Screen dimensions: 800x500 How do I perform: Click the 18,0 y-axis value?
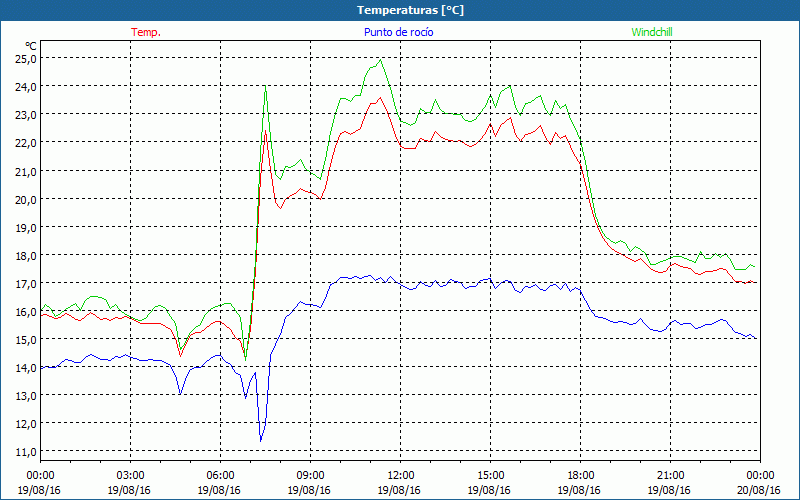pyautogui.click(x=26, y=256)
